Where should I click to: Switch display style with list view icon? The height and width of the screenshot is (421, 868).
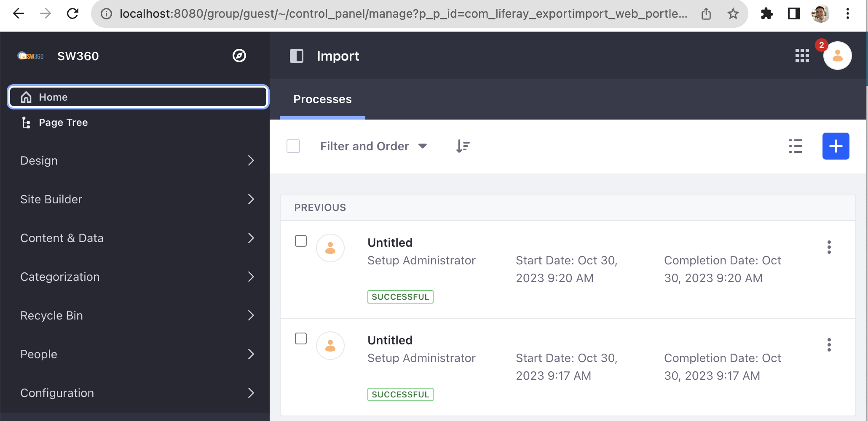pyautogui.click(x=795, y=146)
